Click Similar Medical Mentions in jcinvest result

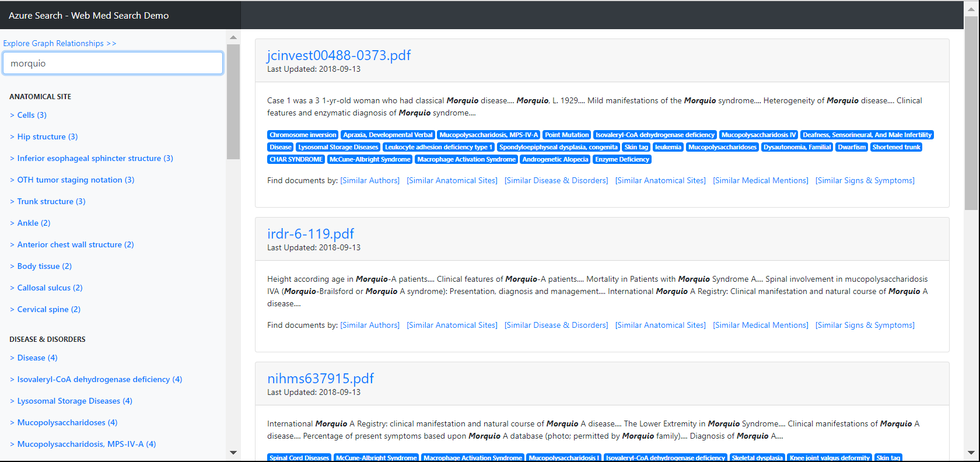761,180
